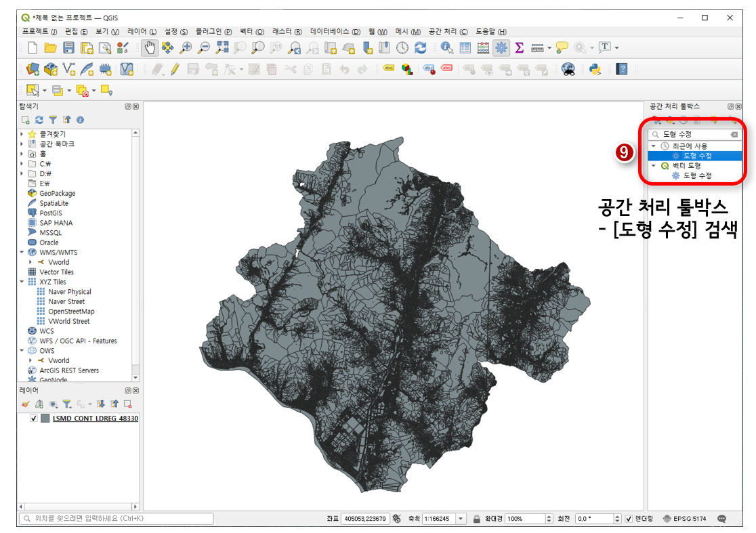Image resolution: width=756 pixels, height=533 pixels.
Task: Click the Python console icon
Action: (595, 69)
